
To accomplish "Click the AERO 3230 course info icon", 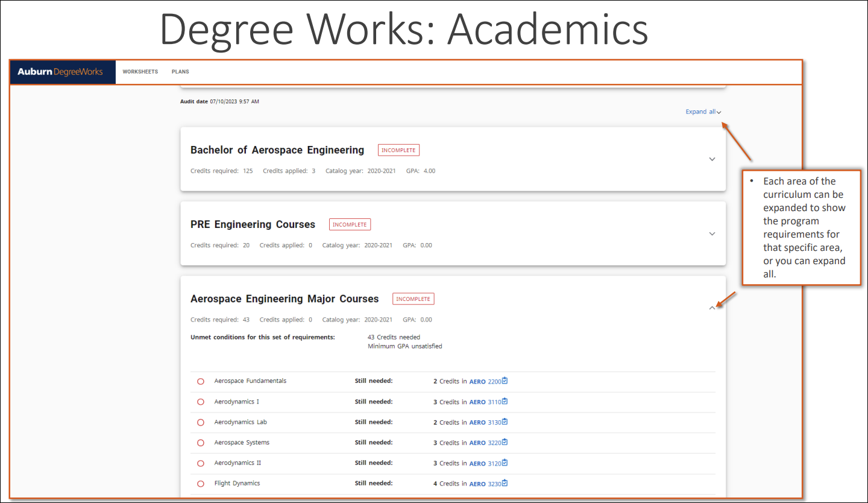I will pyautogui.click(x=505, y=483).
